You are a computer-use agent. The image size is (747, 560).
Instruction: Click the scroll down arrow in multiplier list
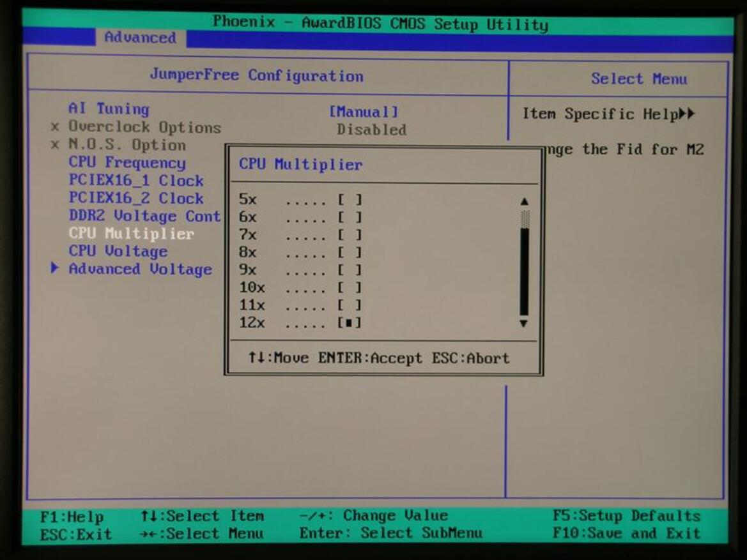pyautogui.click(x=523, y=323)
